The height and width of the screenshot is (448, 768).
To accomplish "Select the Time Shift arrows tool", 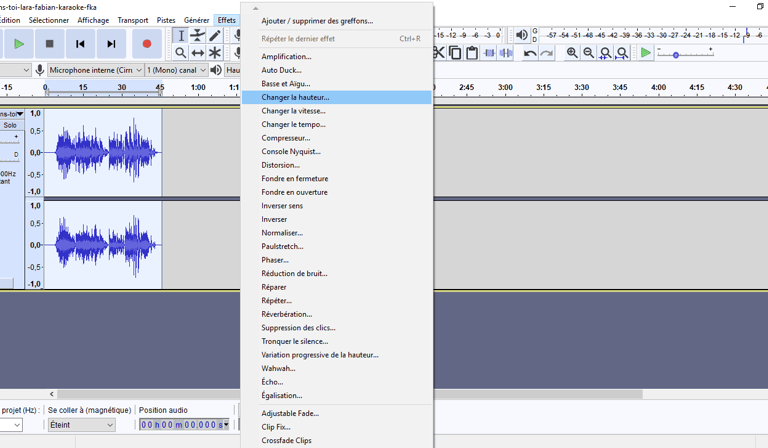I will (x=198, y=52).
